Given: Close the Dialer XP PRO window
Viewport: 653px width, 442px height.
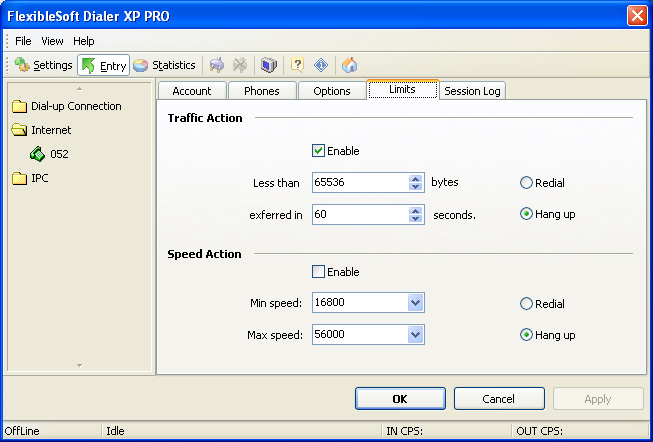Looking at the screenshot, I should [x=637, y=16].
